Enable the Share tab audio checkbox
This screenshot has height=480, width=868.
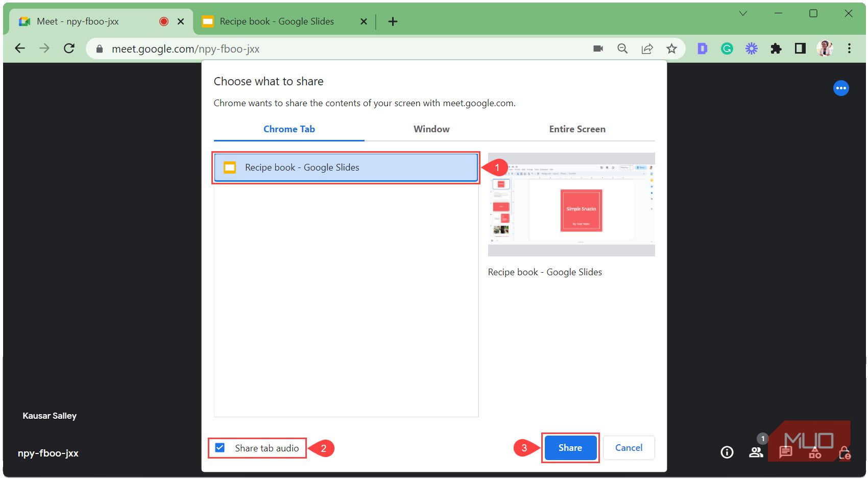tap(220, 448)
